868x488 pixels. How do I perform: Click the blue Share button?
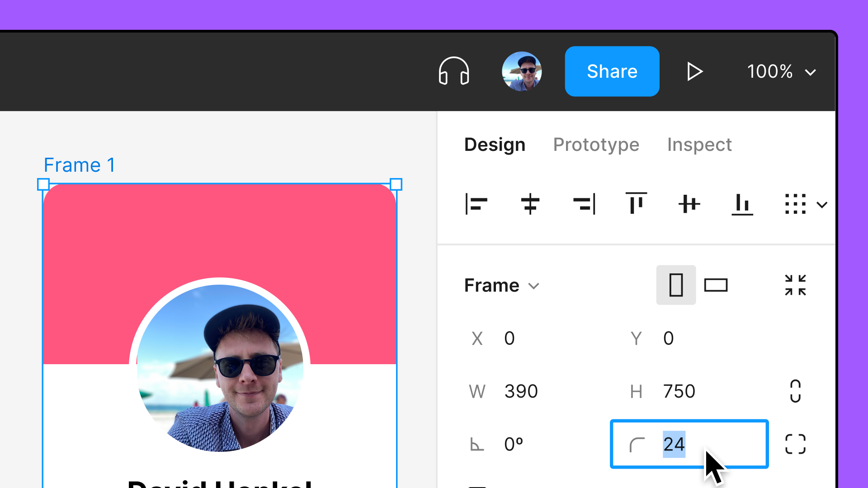click(x=612, y=71)
